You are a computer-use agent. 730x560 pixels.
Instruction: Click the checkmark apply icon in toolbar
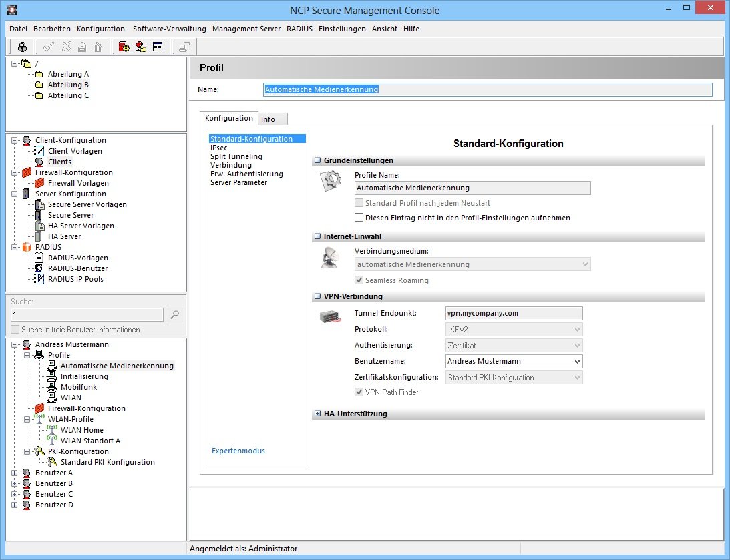pyautogui.click(x=48, y=47)
